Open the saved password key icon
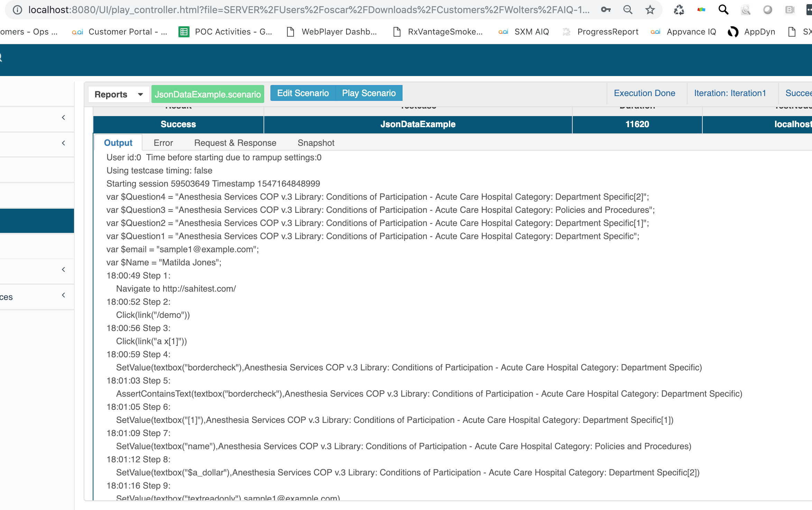 coord(606,10)
